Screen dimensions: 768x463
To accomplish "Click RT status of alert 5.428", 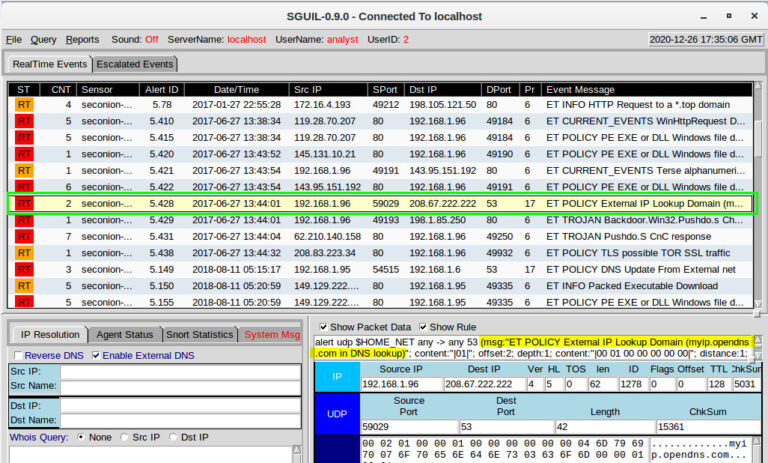I will click(24, 203).
